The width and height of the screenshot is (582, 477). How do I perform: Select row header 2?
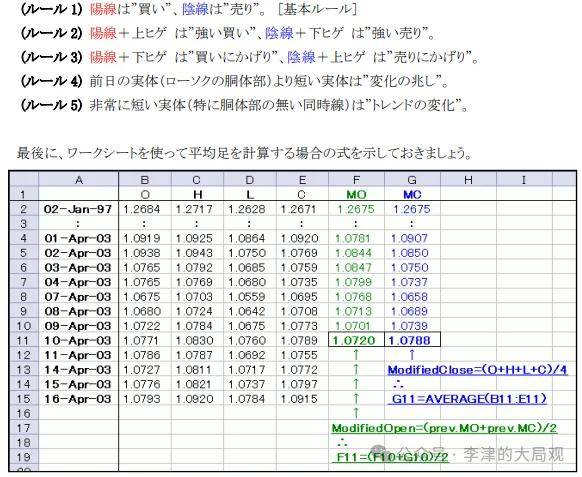[23, 209]
